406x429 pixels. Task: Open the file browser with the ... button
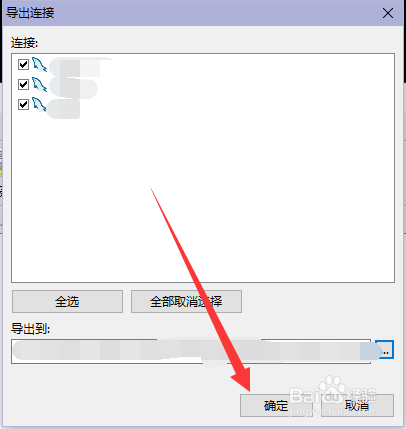point(385,350)
